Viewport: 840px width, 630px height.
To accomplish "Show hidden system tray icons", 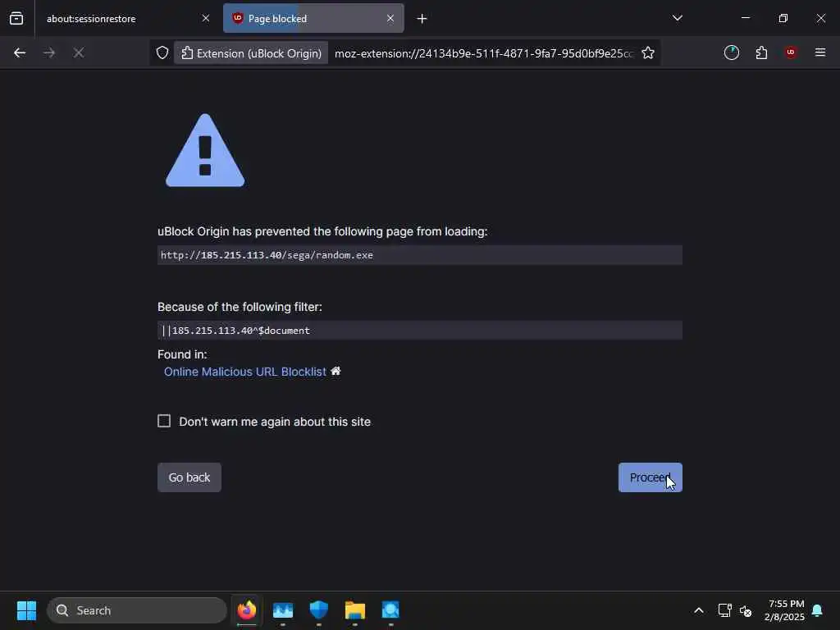I will click(699, 610).
